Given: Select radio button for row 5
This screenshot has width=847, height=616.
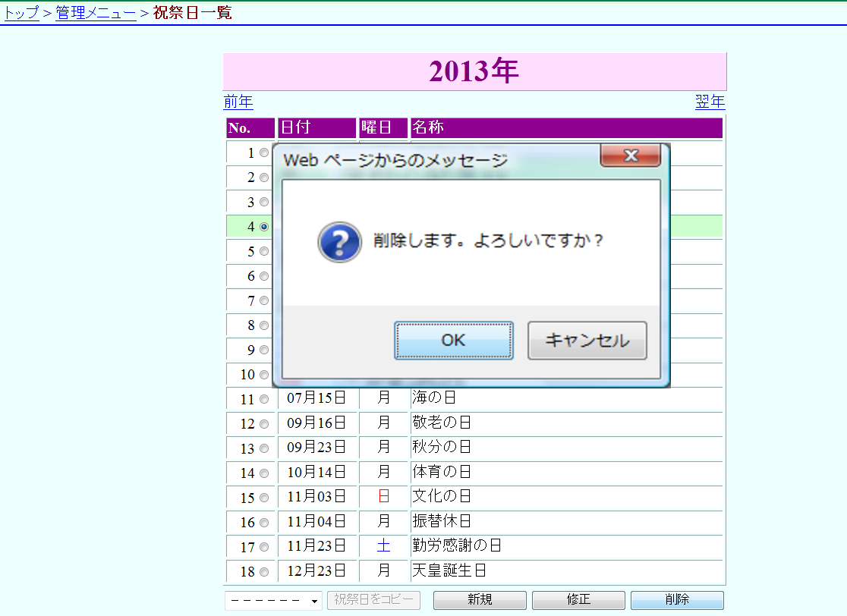Looking at the screenshot, I should tap(264, 251).
